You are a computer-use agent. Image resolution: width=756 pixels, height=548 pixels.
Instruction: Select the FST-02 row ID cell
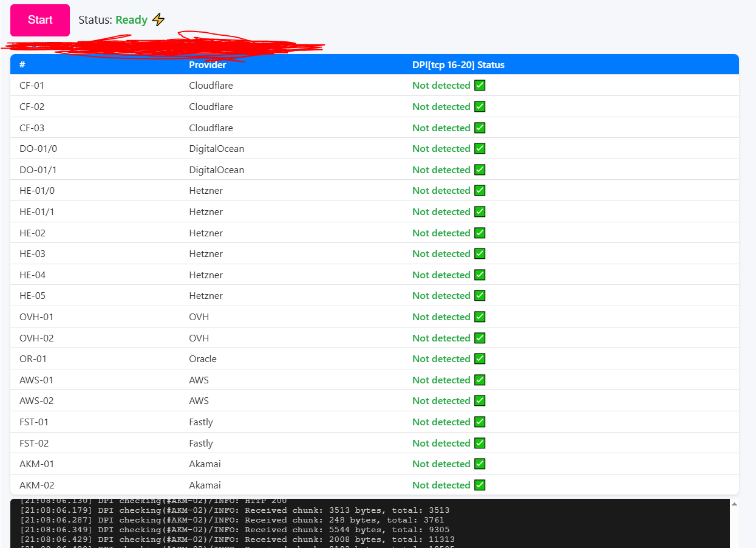point(34,444)
